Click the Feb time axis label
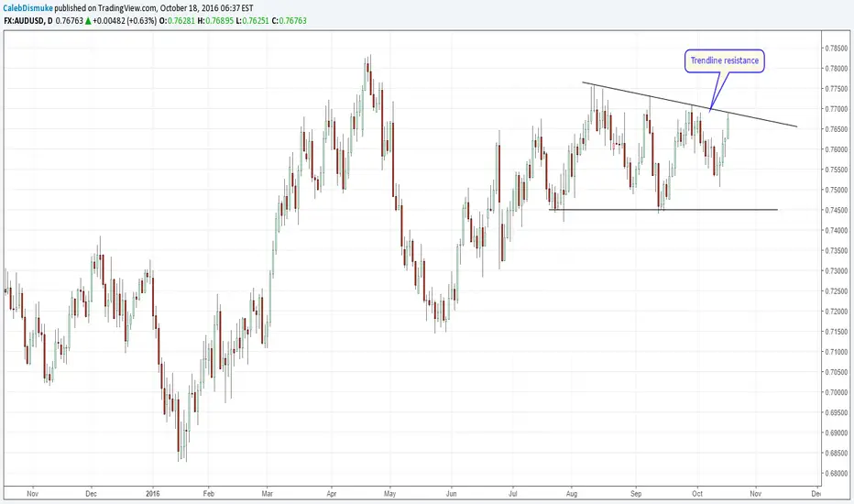854x504 pixels. 209,494
